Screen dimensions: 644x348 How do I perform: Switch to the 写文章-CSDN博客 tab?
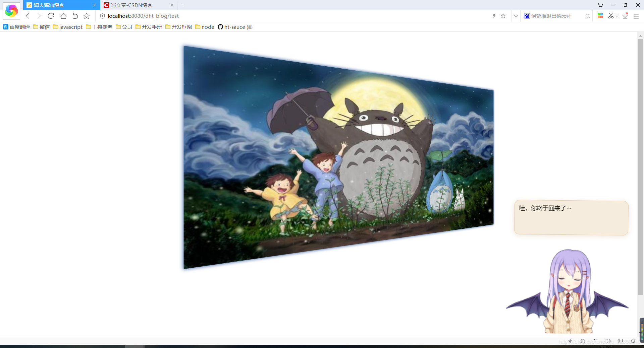(x=139, y=5)
